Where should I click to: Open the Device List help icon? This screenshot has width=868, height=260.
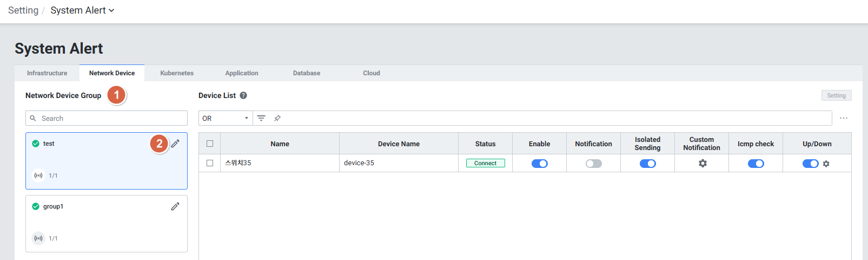point(243,95)
